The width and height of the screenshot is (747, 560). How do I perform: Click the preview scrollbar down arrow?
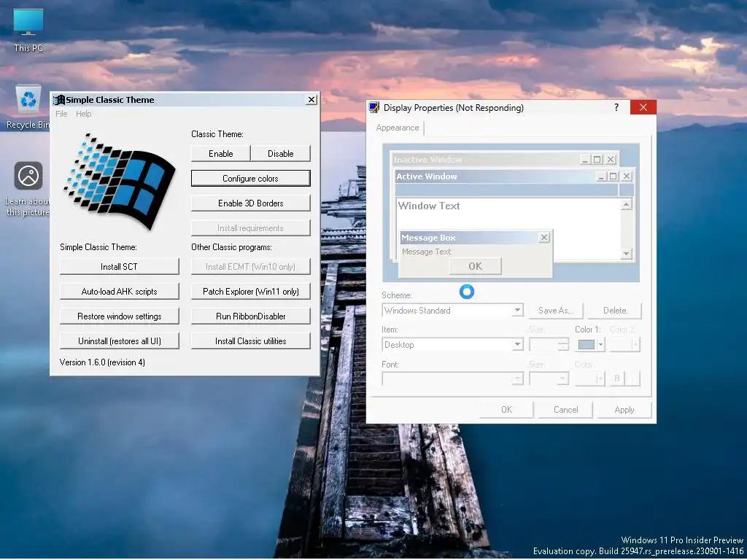point(627,254)
